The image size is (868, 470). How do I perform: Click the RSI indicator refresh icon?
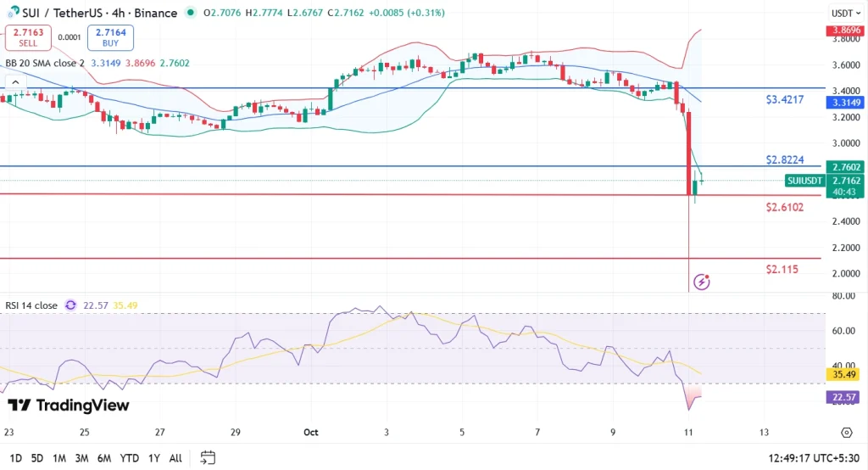[x=70, y=305]
